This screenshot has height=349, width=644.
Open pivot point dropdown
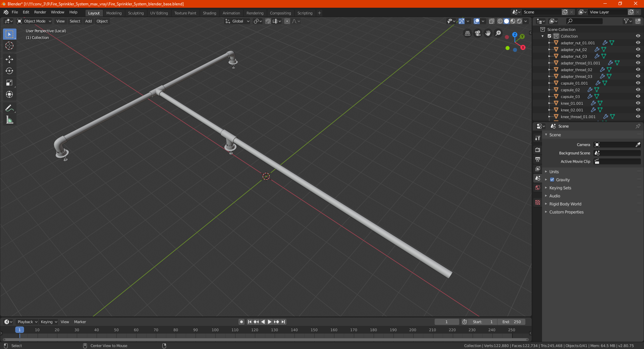click(x=258, y=21)
